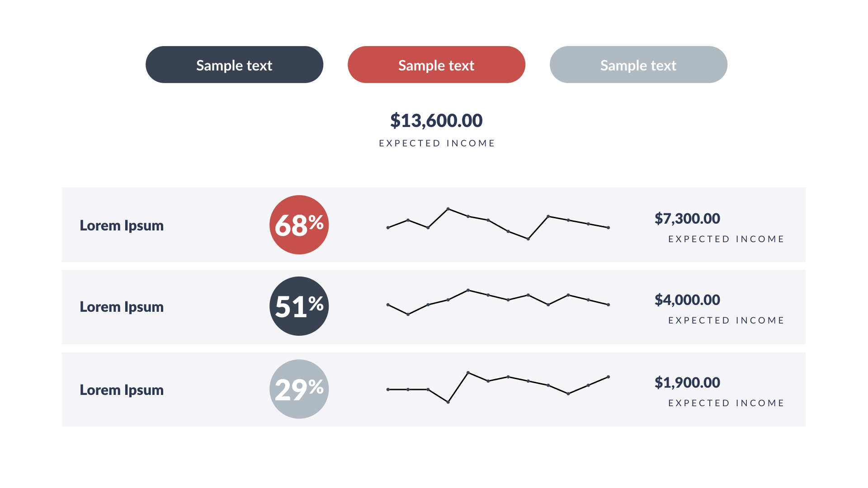Click the dark navy Sample text button
This screenshot has width=868, height=488.
[234, 65]
